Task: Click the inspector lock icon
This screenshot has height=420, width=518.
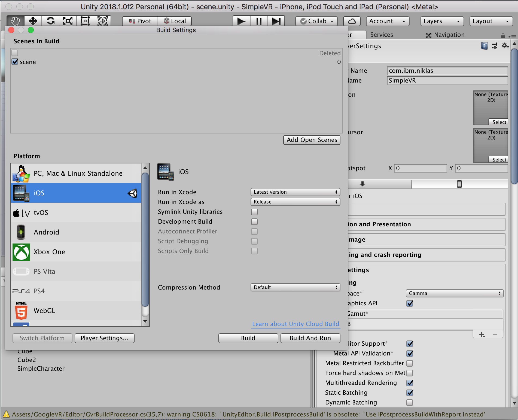Action: (503, 36)
